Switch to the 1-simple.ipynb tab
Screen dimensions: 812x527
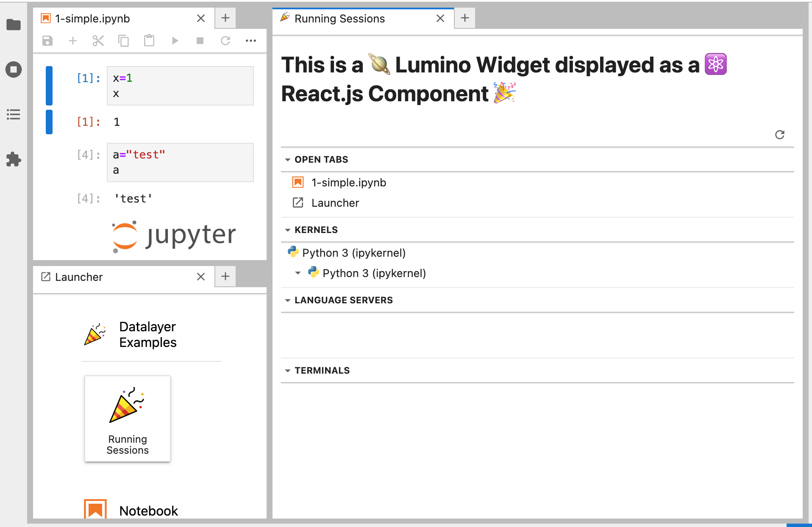(x=92, y=18)
